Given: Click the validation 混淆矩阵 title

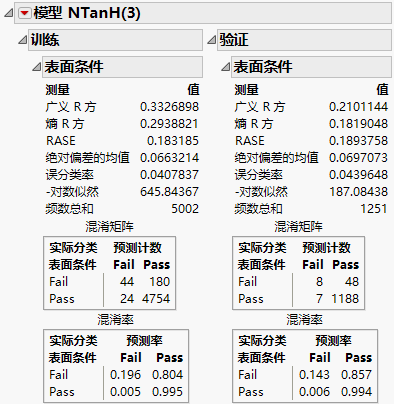Looking at the screenshot, I should [x=298, y=227].
